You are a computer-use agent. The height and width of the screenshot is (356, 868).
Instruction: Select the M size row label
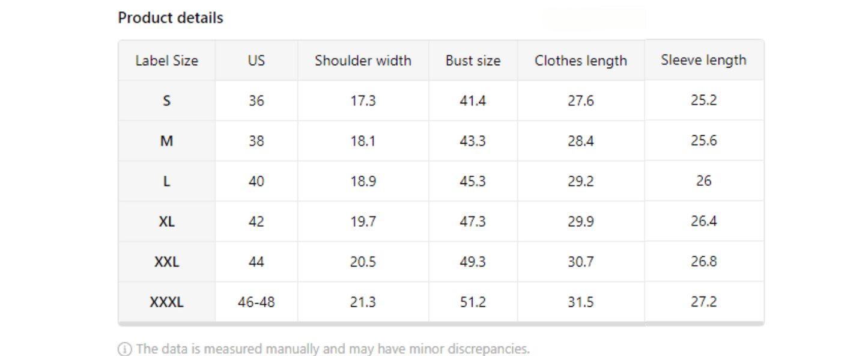pyautogui.click(x=166, y=141)
